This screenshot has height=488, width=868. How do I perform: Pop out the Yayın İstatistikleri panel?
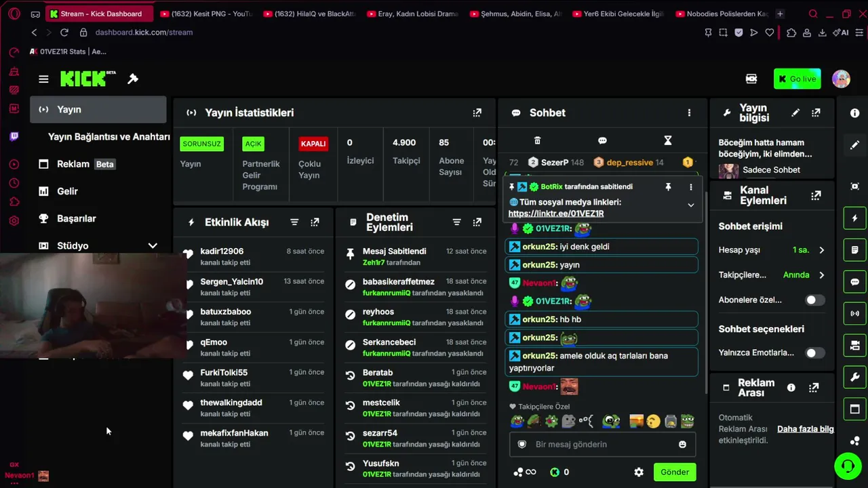[477, 113]
